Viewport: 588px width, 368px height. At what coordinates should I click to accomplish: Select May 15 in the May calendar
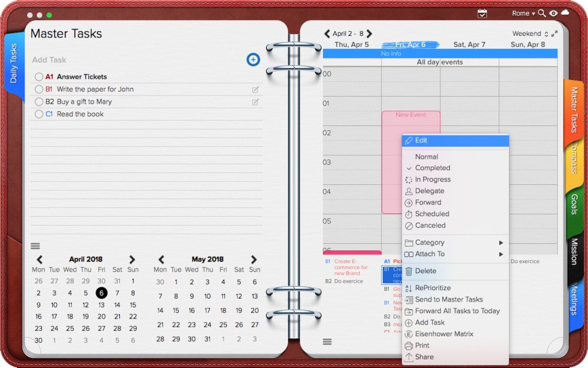point(176,310)
